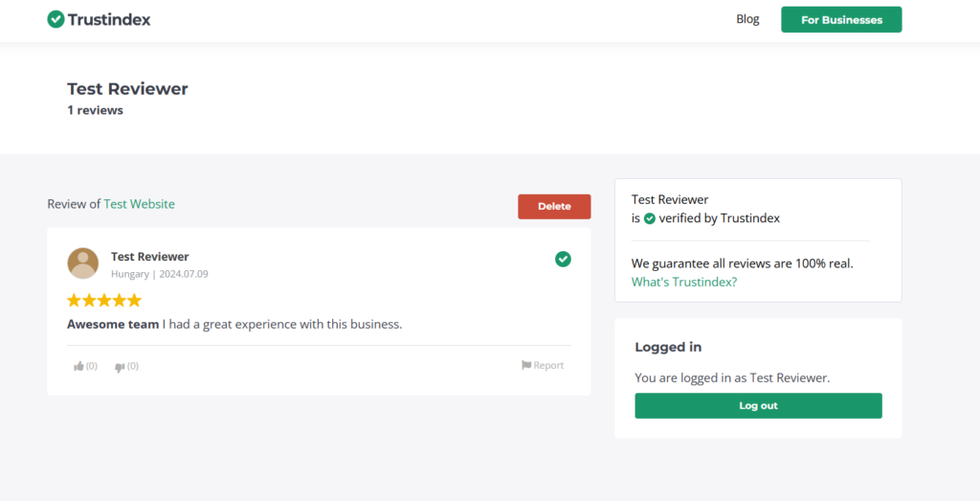The image size is (980, 501).
Task: Click the green verified badge in the review card
Action: [x=563, y=259]
